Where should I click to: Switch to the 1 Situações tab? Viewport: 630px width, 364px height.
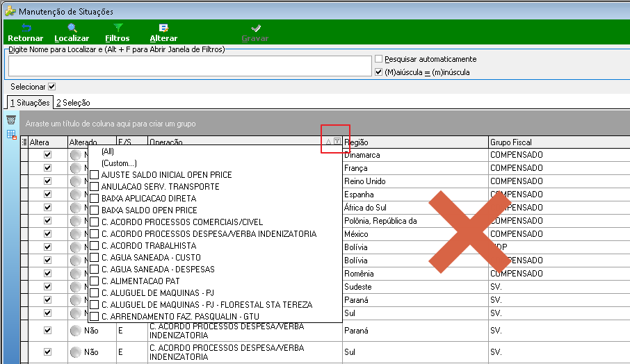click(30, 102)
